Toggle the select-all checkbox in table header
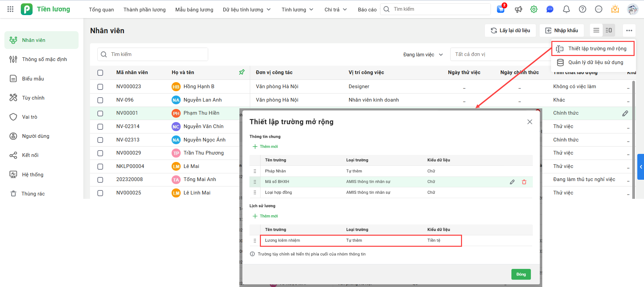 (x=100, y=72)
